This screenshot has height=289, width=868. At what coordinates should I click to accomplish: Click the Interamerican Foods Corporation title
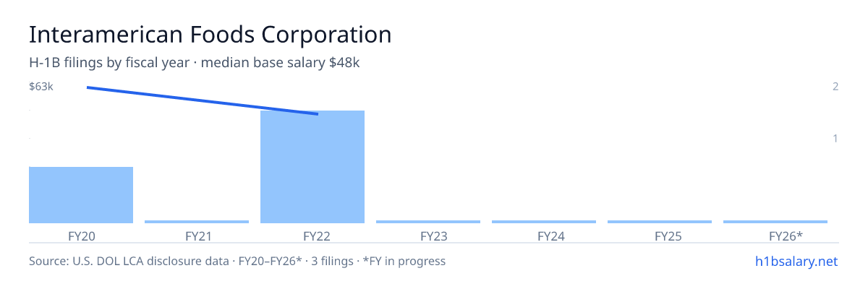pos(210,34)
